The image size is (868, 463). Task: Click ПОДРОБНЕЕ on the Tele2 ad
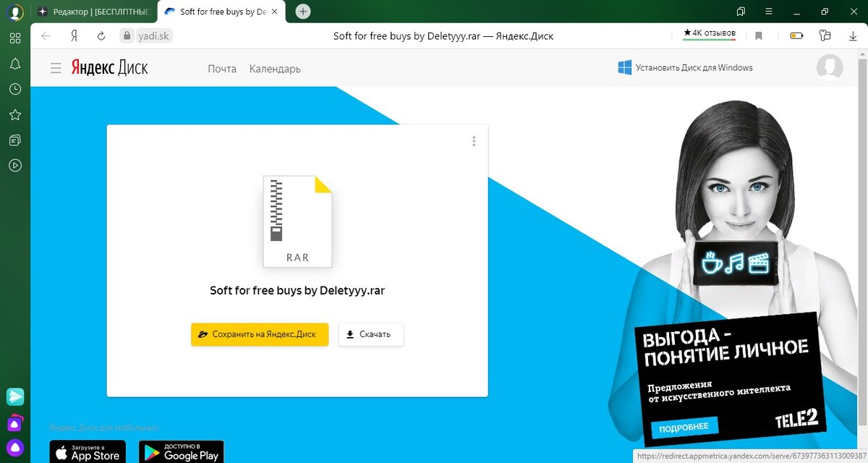(x=684, y=428)
